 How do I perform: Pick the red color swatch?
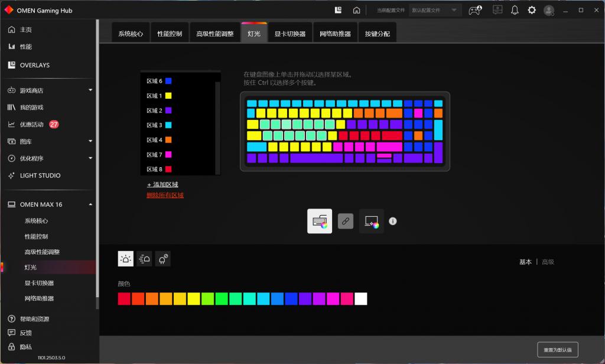coord(124,299)
